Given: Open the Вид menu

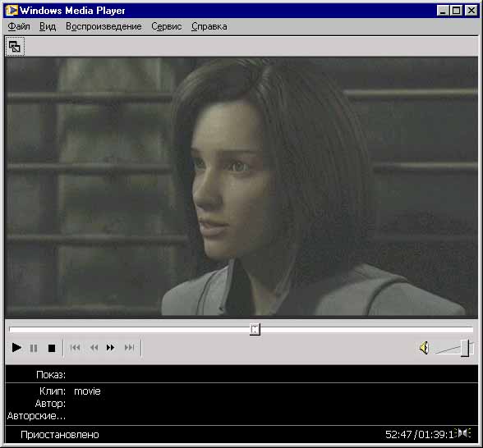Looking at the screenshot, I should pos(48,26).
